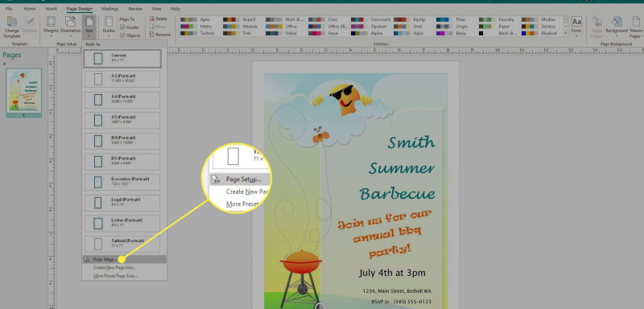Image resolution: width=644 pixels, height=309 pixels.
Task: Click color schemes gallery down arrow
Action: [566, 27]
